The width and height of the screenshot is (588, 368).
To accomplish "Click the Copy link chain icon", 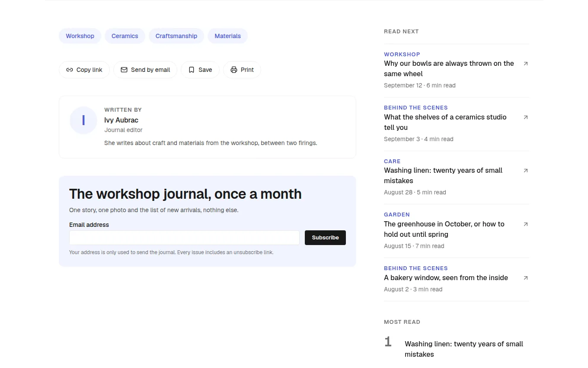I will pos(70,70).
